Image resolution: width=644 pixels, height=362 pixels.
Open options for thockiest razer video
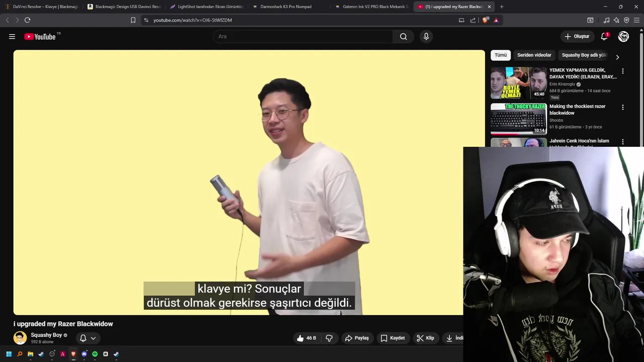(x=622, y=107)
